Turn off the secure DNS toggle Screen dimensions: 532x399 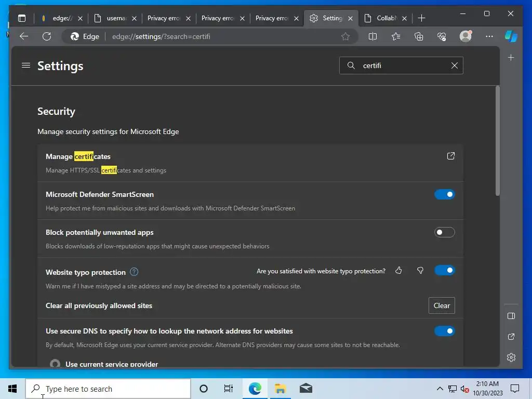445,331
